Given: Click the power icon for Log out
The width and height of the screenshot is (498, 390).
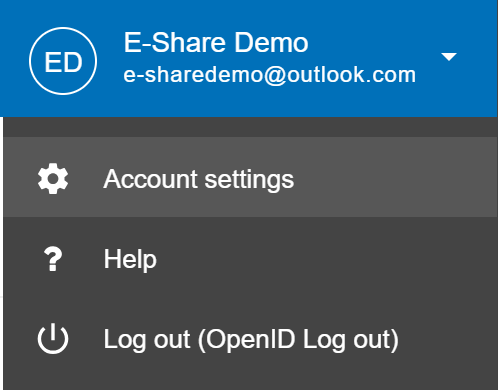Looking at the screenshot, I should 53,338.
